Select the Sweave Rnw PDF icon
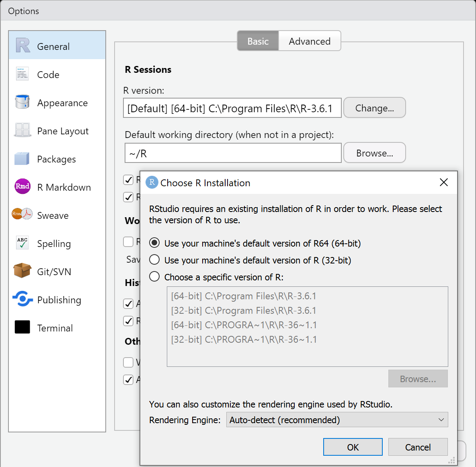 (22, 214)
